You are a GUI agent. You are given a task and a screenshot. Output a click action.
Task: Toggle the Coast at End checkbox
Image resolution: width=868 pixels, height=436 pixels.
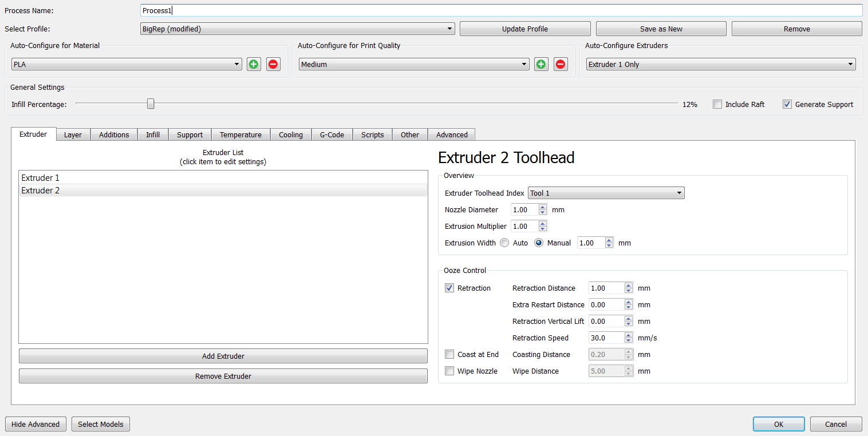pyautogui.click(x=449, y=354)
